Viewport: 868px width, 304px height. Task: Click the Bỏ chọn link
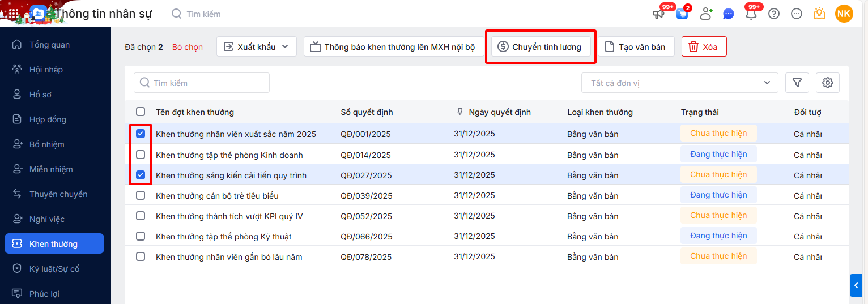click(x=188, y=47)
